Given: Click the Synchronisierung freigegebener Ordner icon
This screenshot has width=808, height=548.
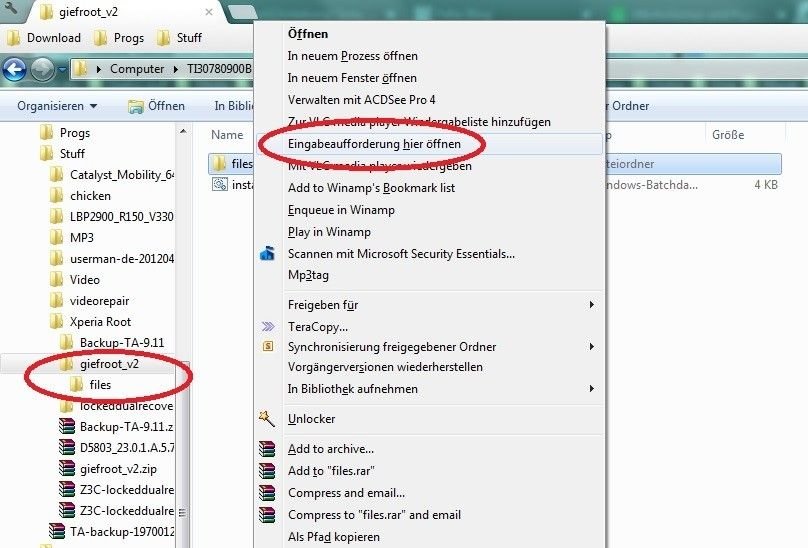Looking at the screenshot, I should [268, 346].
